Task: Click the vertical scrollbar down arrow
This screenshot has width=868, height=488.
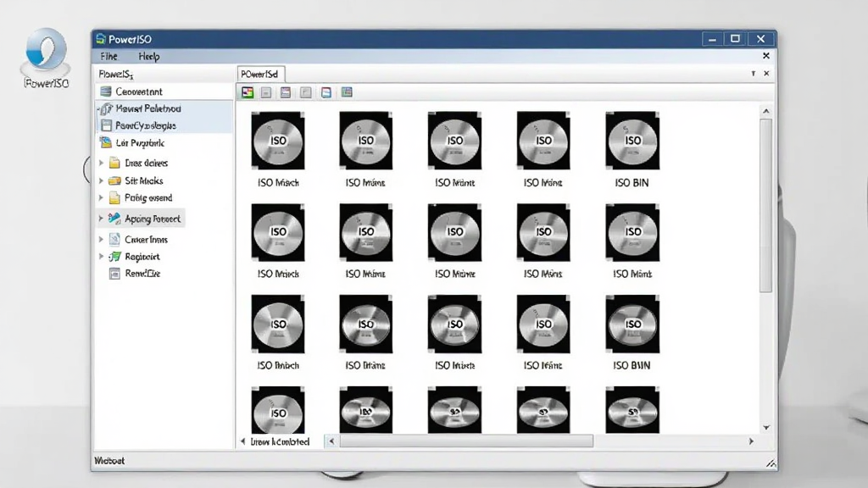Action: pos(766,427)
